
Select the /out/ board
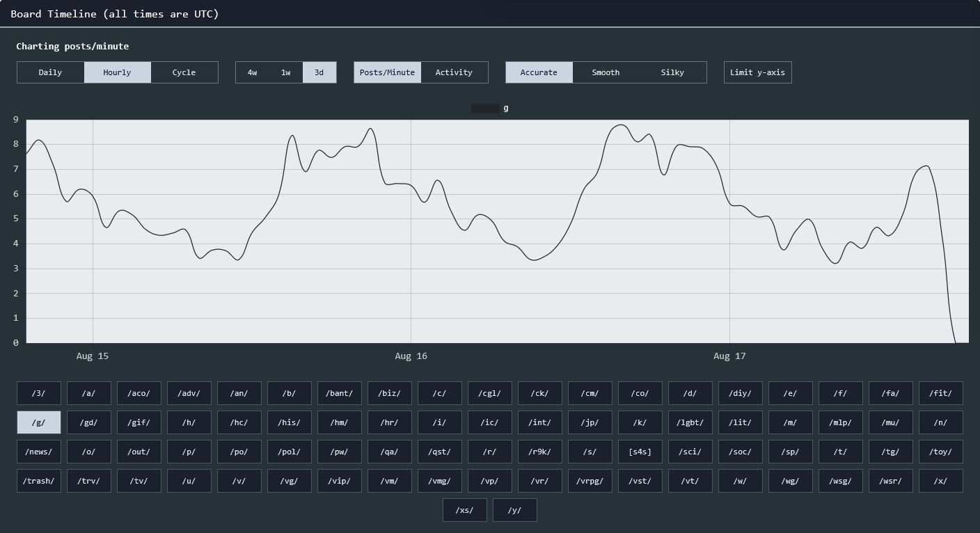click(139, 452)
